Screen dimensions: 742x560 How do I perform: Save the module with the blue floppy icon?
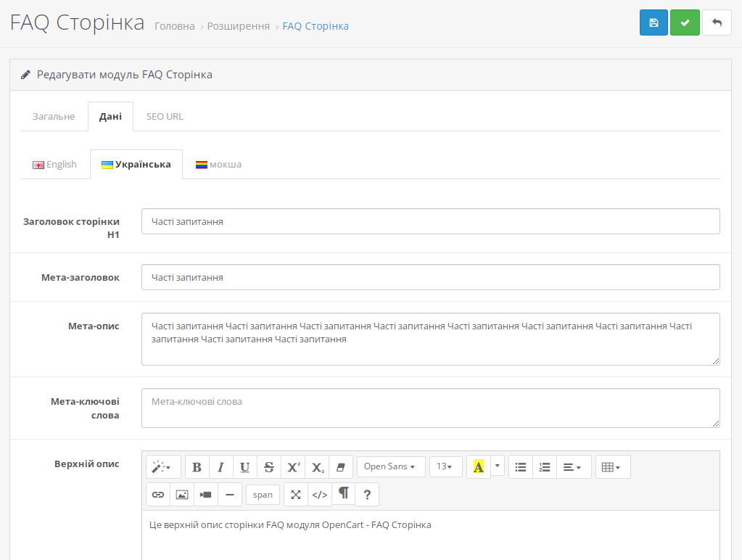pos(654,22)
